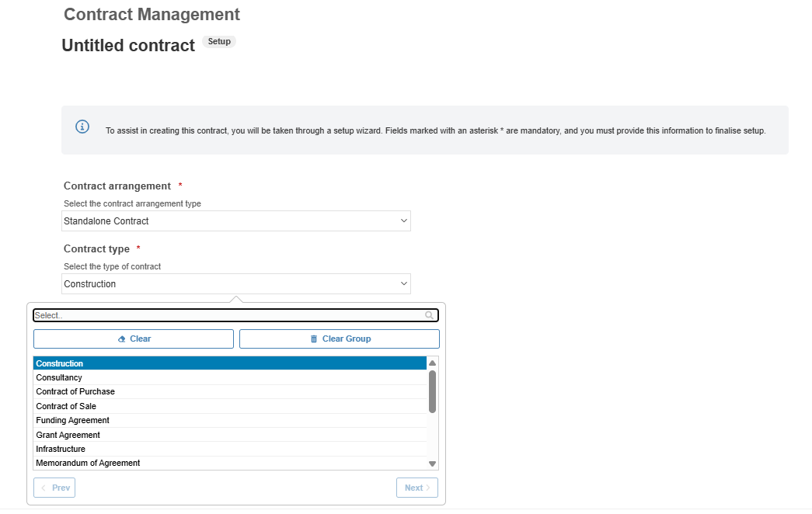The width and height of the screenshot is (812, 514).
Task: Pick Infrastructure from the list
Action: tap(230, 449)
